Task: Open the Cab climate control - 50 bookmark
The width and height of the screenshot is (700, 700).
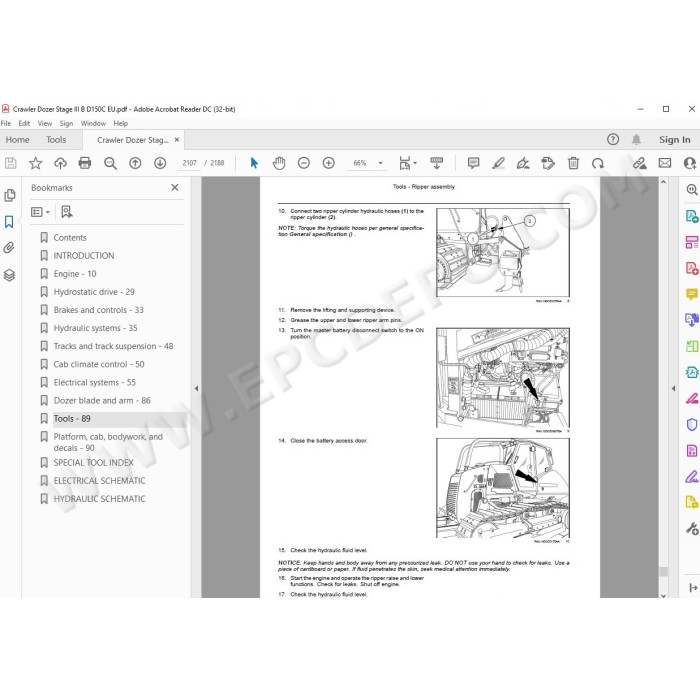Action: point(99,364)
